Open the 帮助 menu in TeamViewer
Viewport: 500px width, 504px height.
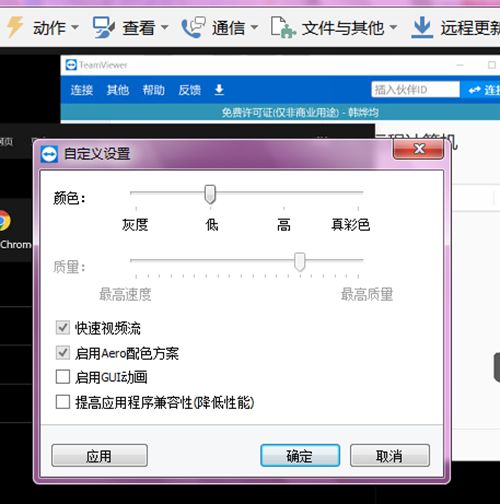(x=153, y=90)
